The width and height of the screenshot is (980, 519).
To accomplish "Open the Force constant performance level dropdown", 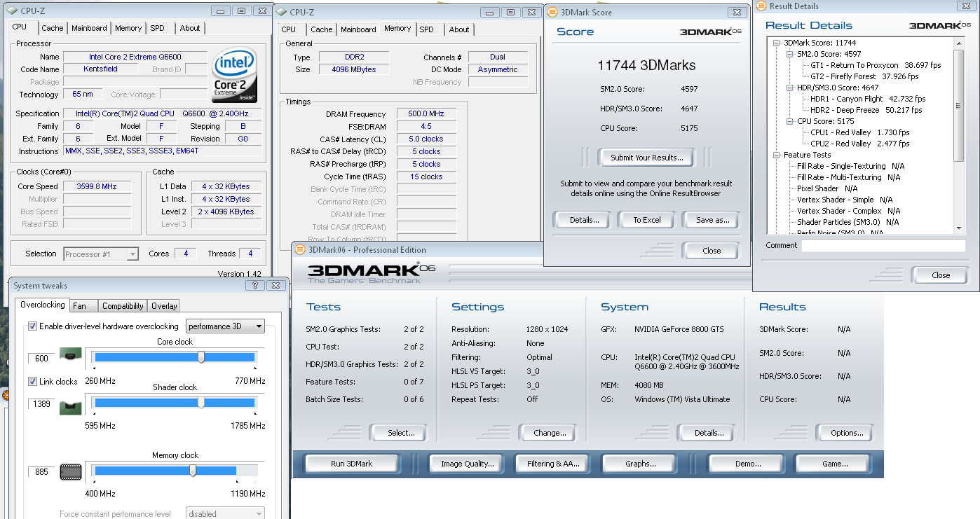I will 225,513.
